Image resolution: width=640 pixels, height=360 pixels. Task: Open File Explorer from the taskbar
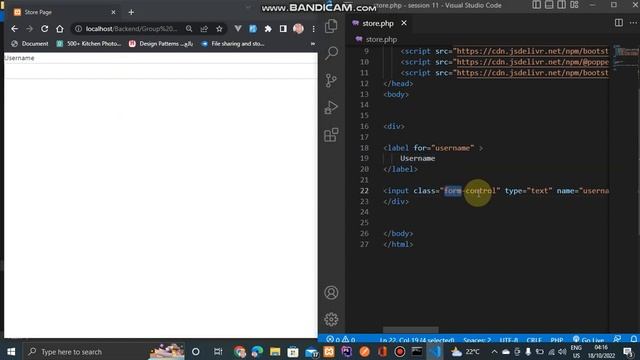pos(275,351)
